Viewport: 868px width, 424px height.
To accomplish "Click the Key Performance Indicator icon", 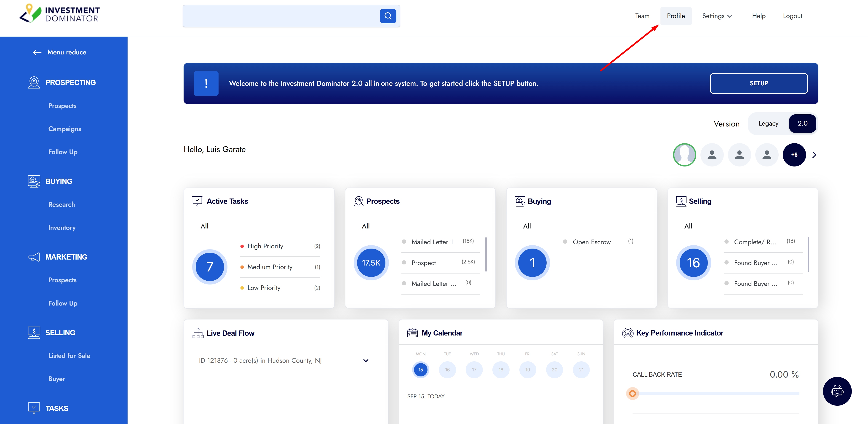I will pos(628,333).
